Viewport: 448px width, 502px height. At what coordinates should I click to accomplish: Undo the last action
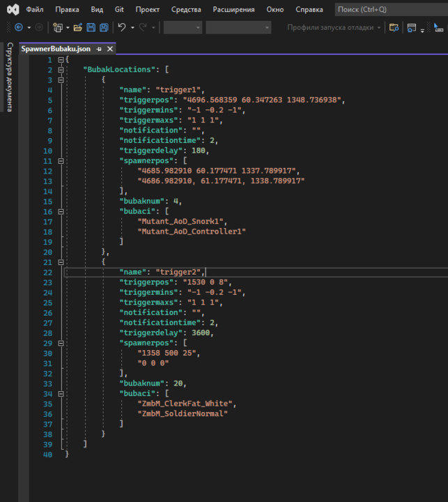pos(122,27)
